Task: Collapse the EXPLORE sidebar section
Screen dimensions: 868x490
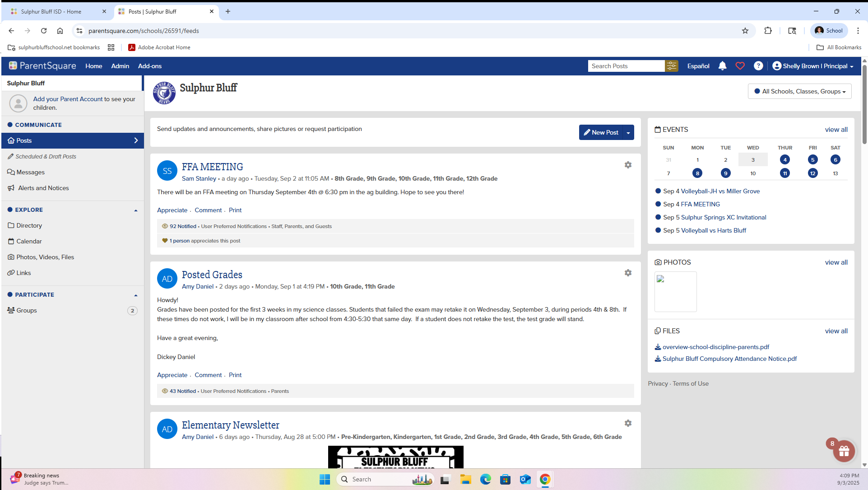Action: tap(136, 210)
